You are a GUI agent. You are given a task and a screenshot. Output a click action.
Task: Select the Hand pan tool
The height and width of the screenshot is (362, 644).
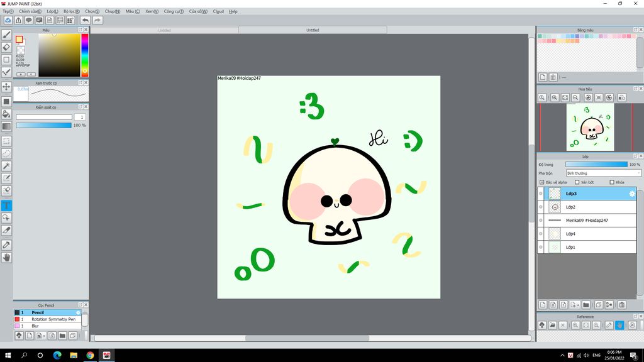pos(6,257)
